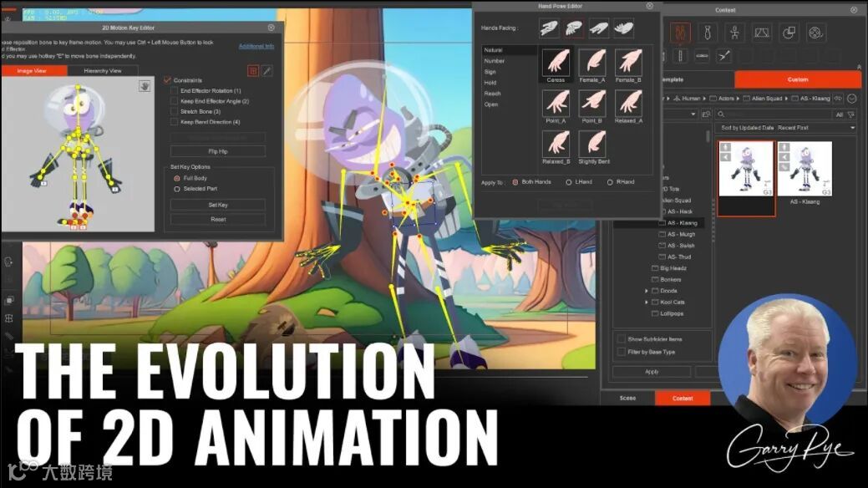Switch to the Custom tab
The image size is (868, 488).
[x=798, y=79]
